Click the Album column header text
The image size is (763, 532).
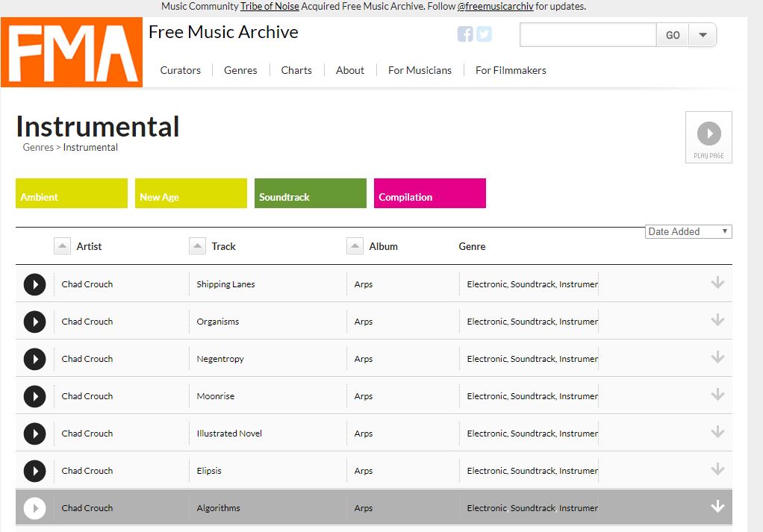[x=384, y=246]
